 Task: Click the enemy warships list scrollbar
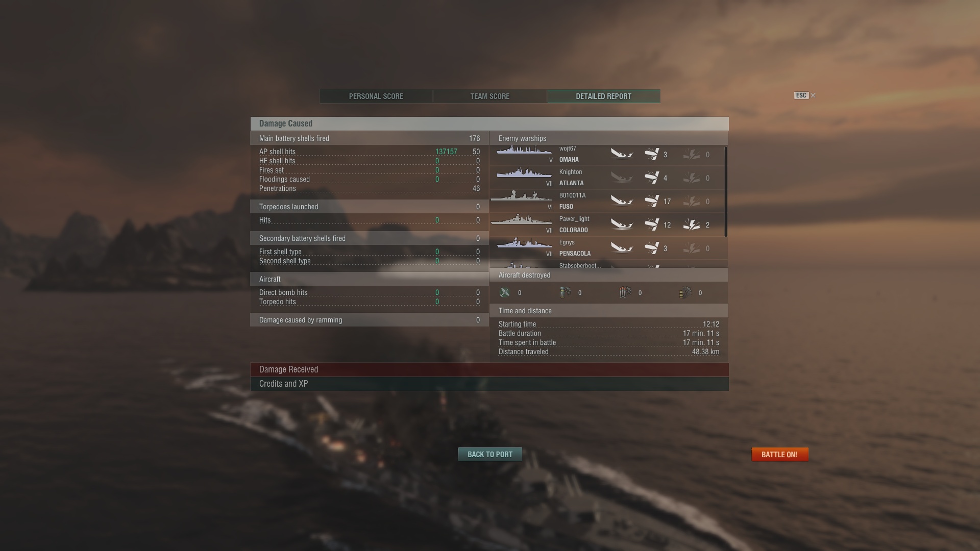coord(726,191)
